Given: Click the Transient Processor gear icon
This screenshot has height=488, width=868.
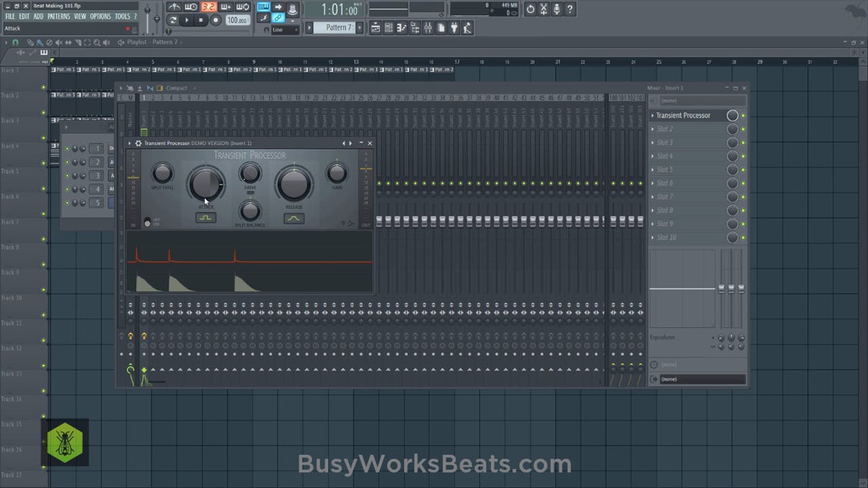Looking at the screenshot, I should pyautogui.click(x=138, y=143).
